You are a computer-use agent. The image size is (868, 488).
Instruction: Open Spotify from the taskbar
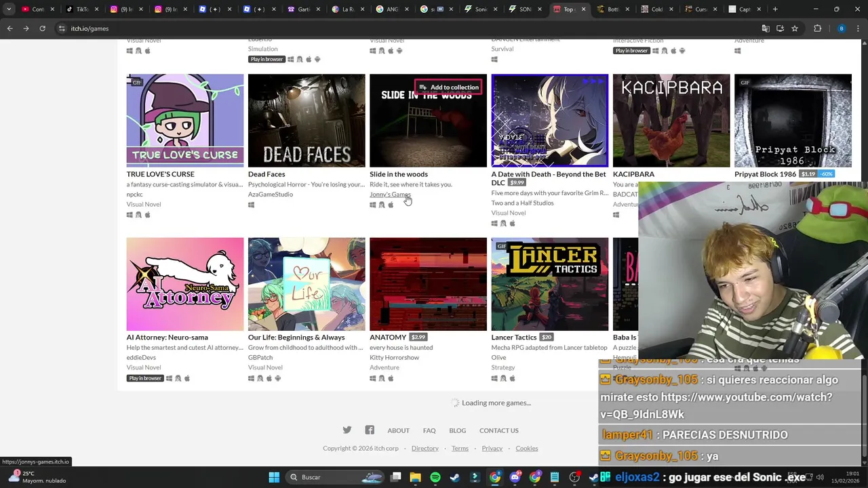[x=435, y=477]
